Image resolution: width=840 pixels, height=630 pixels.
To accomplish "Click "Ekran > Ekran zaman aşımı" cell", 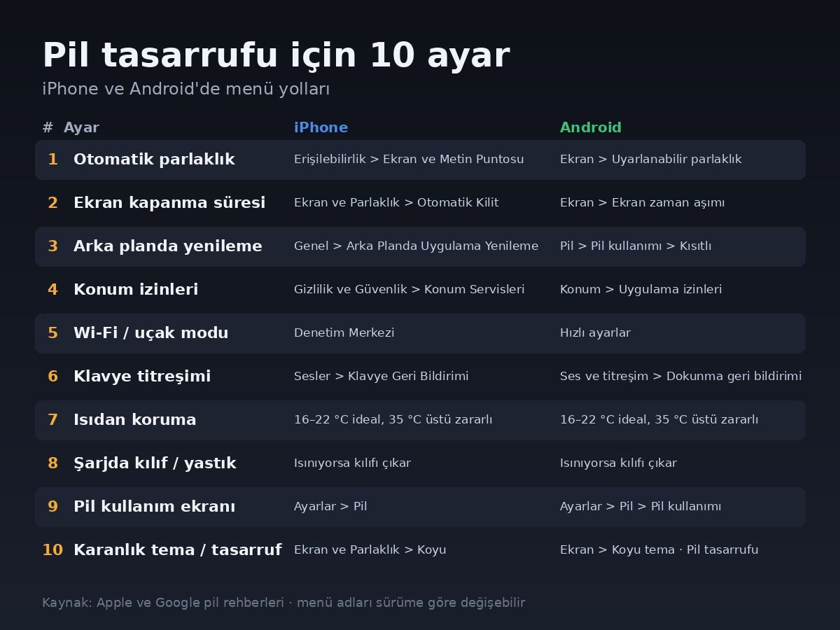I will pyautogui.click(x=642, y=203).
